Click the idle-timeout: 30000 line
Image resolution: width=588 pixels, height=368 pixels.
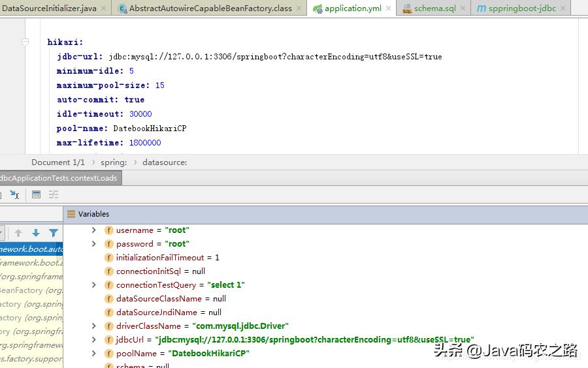105,114
